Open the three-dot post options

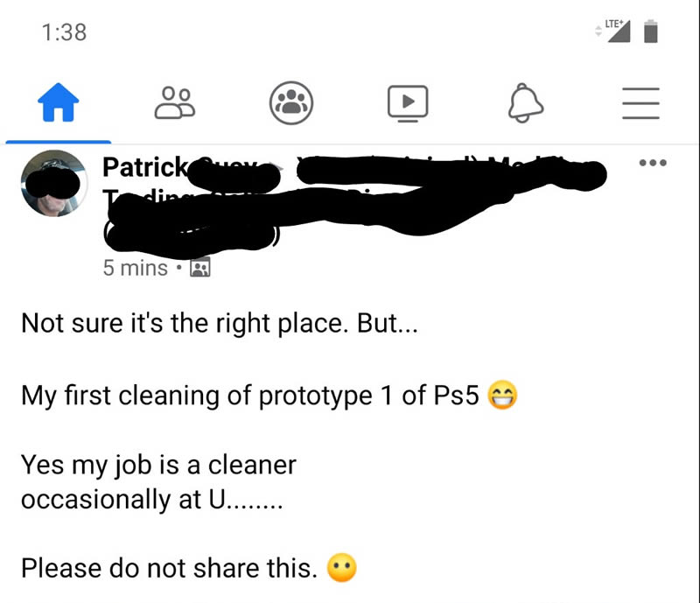(x=653, y=164)
